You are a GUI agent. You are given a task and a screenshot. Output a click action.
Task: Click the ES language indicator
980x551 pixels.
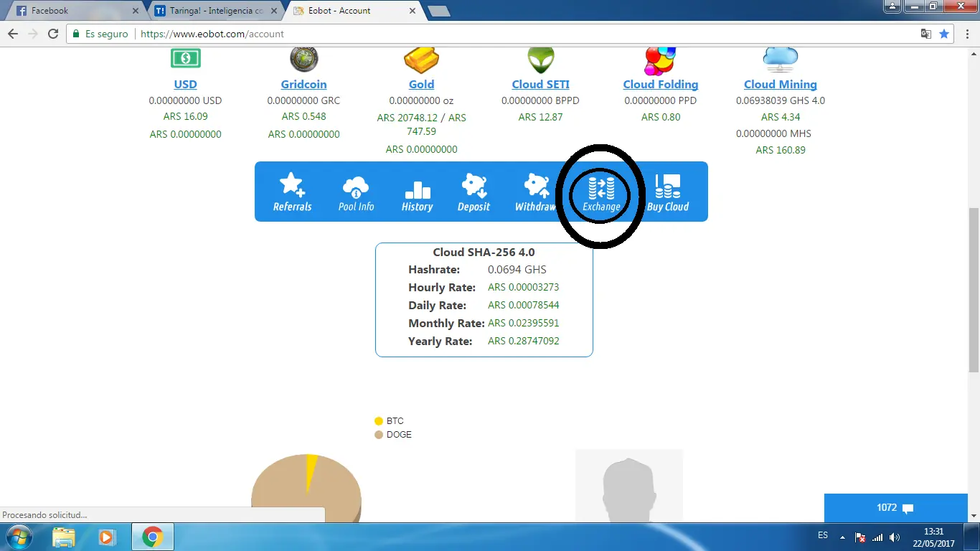[823, 536]
